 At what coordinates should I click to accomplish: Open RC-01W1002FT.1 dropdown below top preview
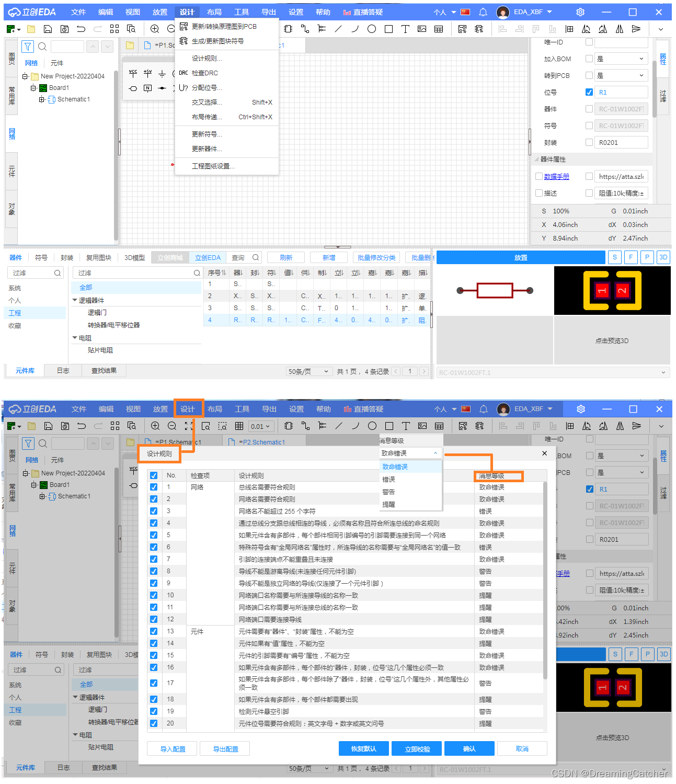553,372
